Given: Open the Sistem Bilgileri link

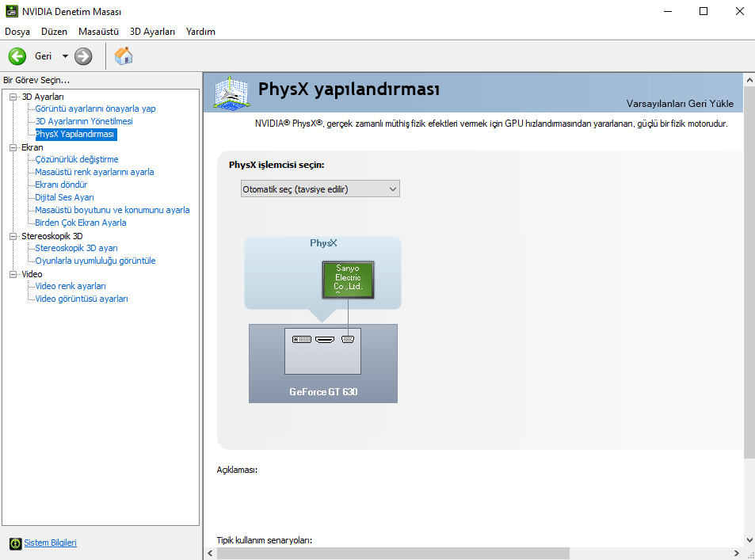Looking at the screenshot, I should click(50, 543).
